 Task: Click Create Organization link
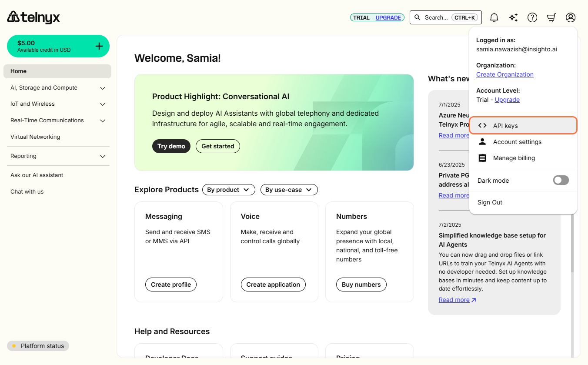coord(505,74)
